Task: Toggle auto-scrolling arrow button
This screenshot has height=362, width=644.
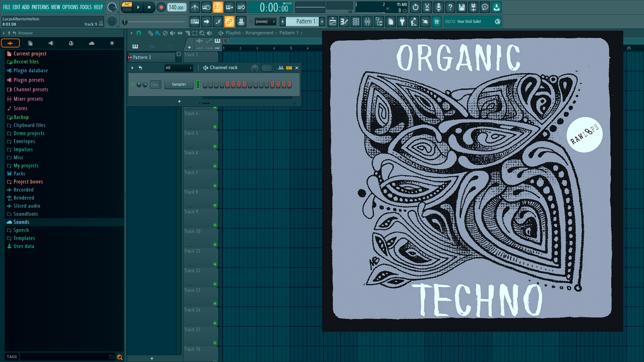Action: [x=206, y=21]
